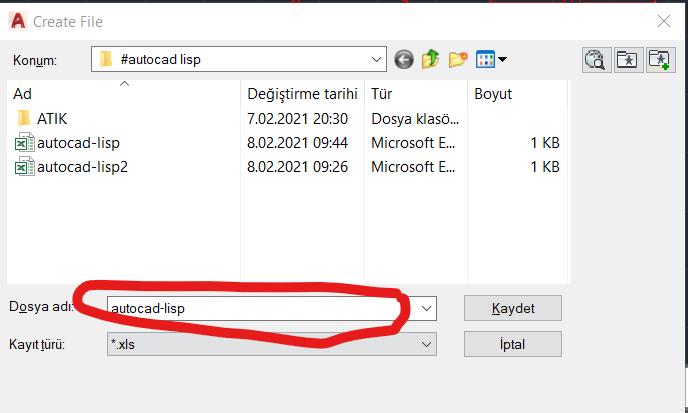Open the Look in Favorites icon
This screenshot has height=413, width=688.
click(628, 60)
